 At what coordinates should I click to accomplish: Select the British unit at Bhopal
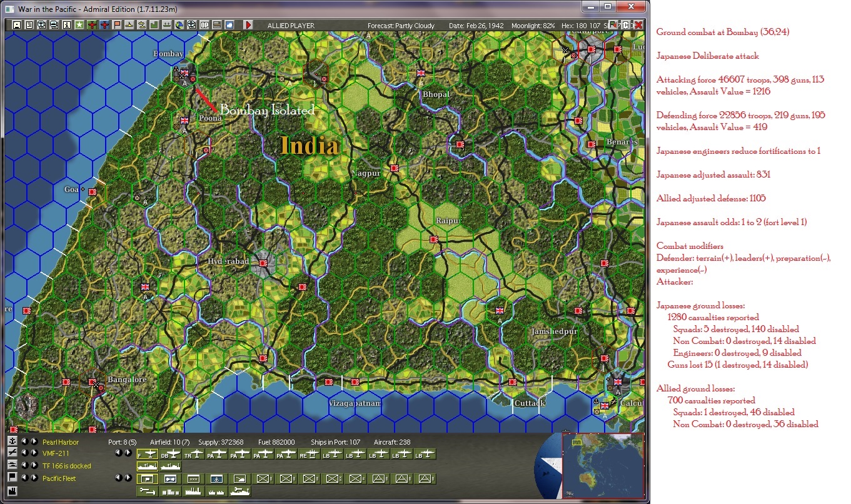[421, 73]
